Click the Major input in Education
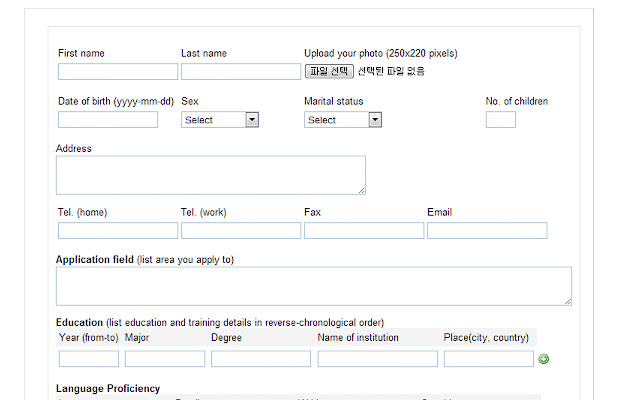Image resolution: width=640 pixels, height=400 pixels. pyautogui.click(x=164, y=359)
